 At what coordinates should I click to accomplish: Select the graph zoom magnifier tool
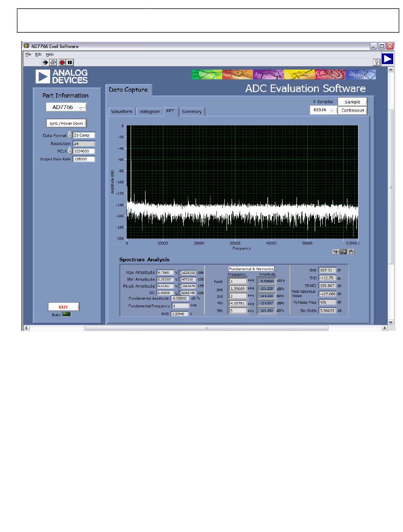pos(344,252)
